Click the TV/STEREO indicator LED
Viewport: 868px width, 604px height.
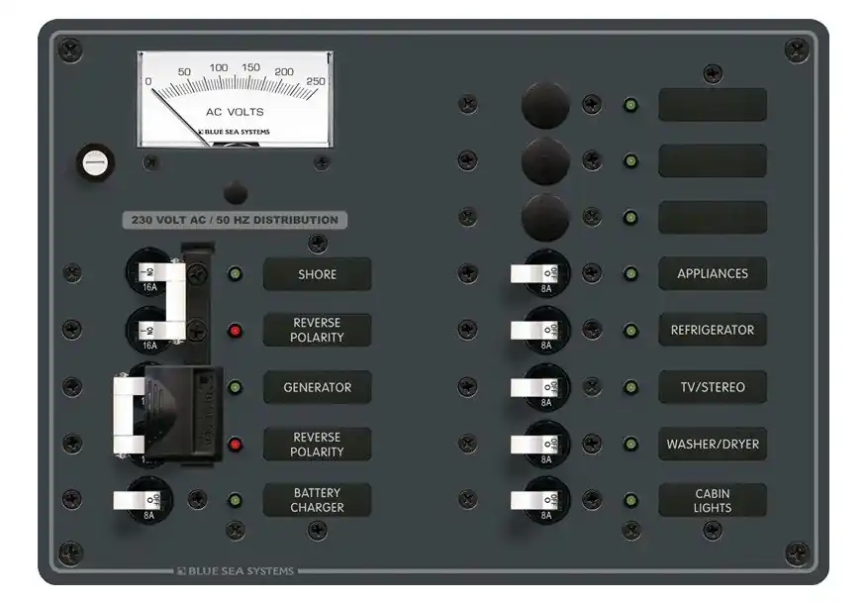click(x=630, y=387)
